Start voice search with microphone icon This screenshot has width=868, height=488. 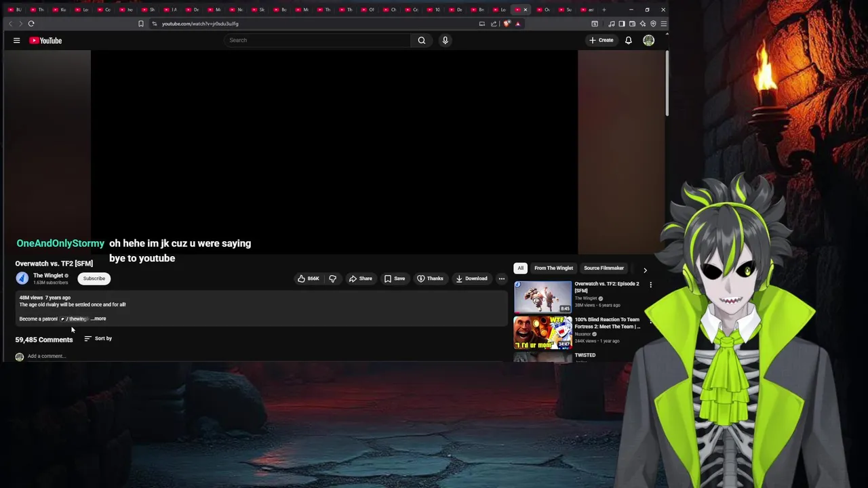point(445,40)
